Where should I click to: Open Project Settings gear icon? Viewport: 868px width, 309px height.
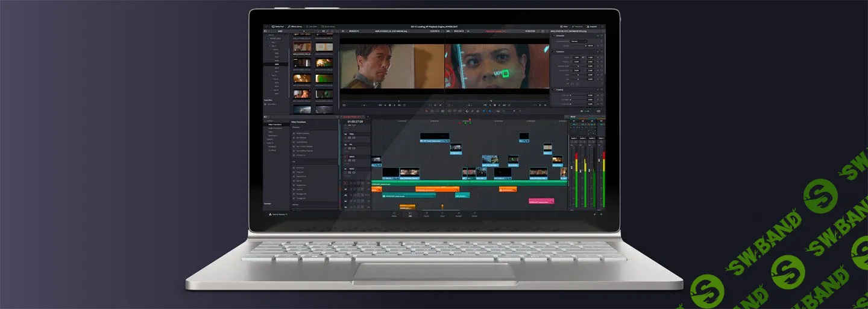(601, 214)
